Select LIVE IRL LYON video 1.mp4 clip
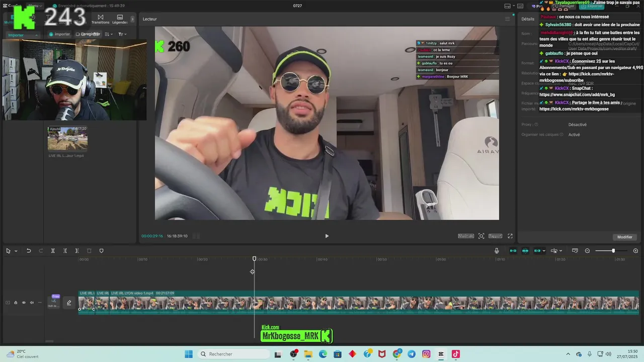The height and width of the screenshot is (362, 644). pos(375,303)
